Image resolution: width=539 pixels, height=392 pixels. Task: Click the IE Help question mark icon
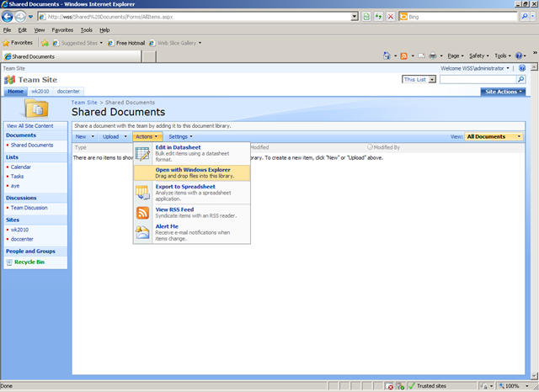[519, 56]
